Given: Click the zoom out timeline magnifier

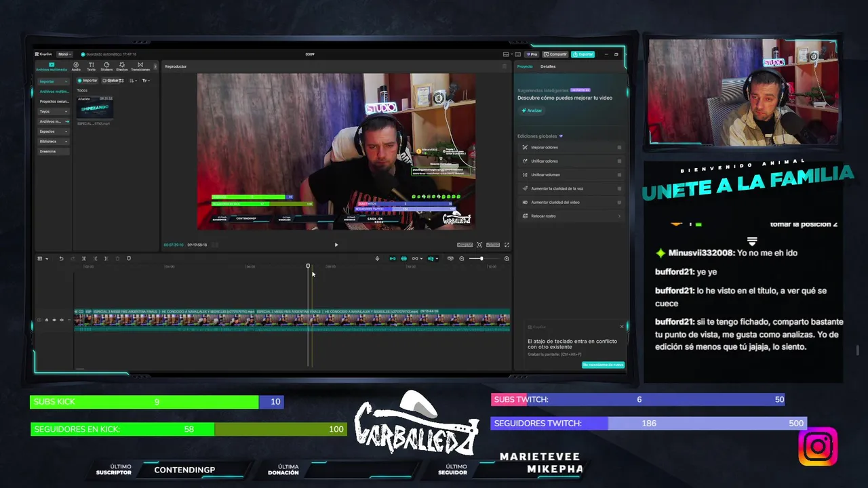Looking at the screenshot, I should 462,258.
